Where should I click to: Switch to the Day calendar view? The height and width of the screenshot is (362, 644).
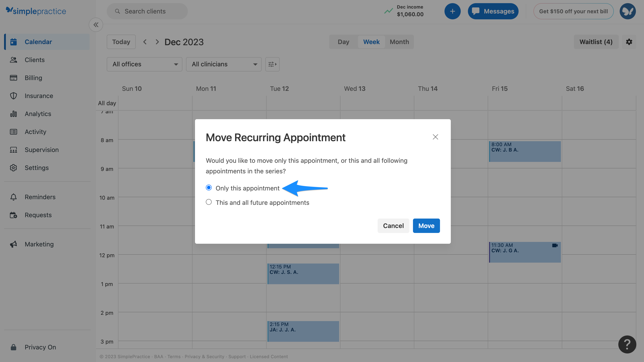343,42
